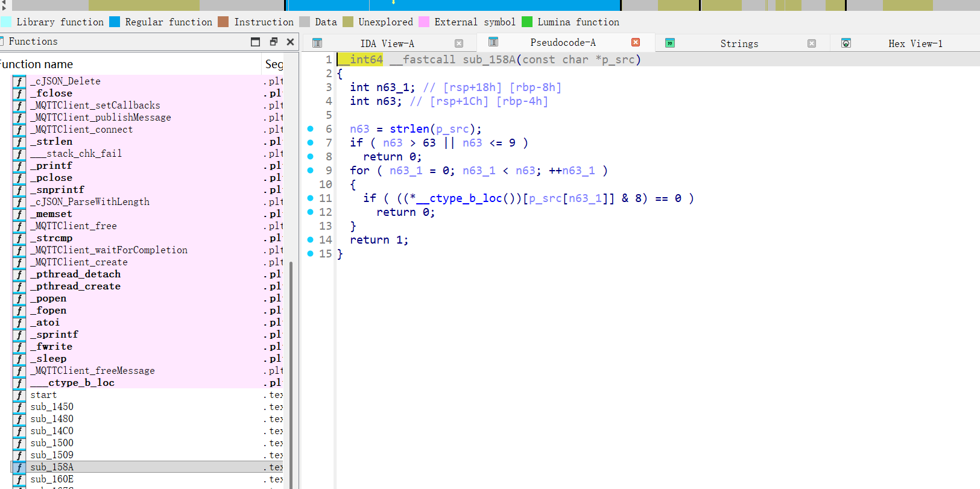Jump to strlen call in pseudocode
Viewport: 980px width, 489px height.
tap(409, 129)
